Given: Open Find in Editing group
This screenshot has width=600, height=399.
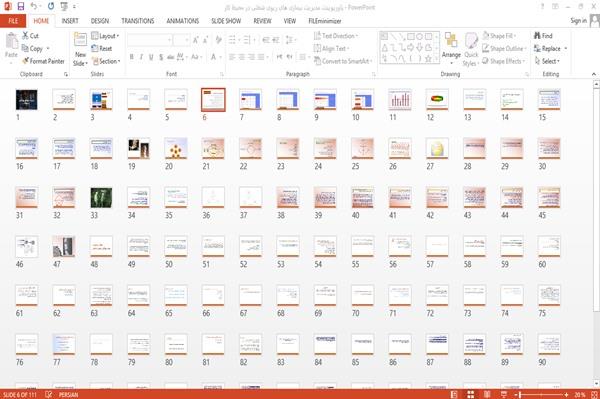Looking at the screenshot, I should coord(543,36).
